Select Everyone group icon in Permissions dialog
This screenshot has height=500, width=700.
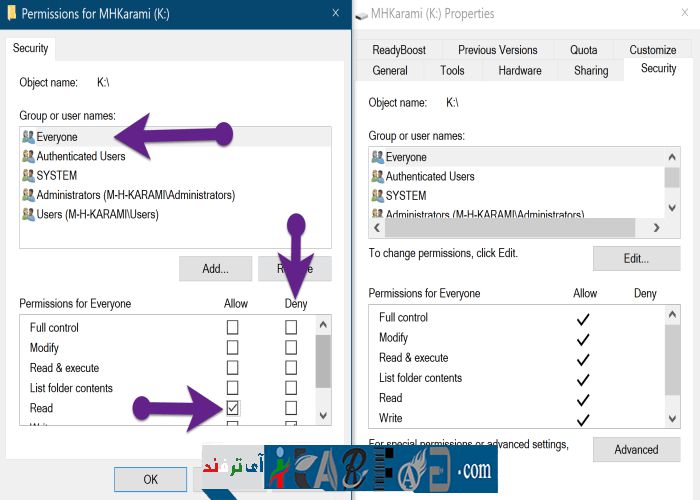[28, 137]
